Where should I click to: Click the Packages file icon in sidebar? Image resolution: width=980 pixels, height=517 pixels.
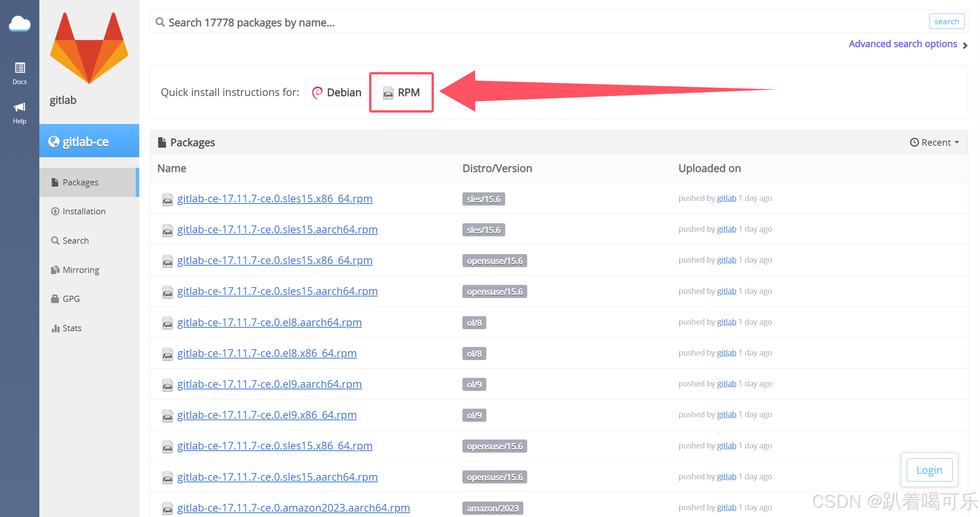pos(55,182)
